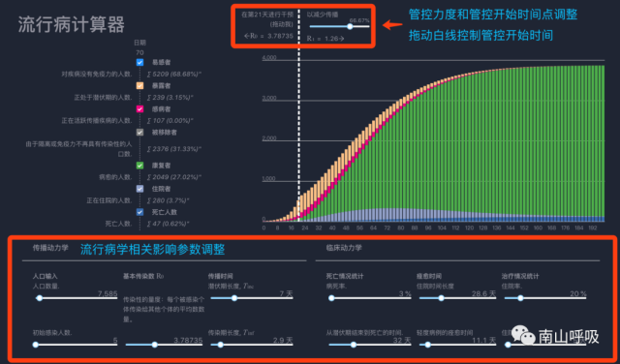Uncheck the 易感者 (susceptible) checkbox
The height and width of the screenshot is (364, 620).
pos(139,63)
